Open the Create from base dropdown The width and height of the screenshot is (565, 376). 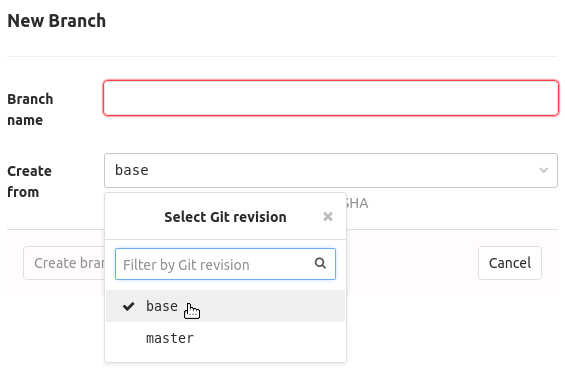point(331,171)
